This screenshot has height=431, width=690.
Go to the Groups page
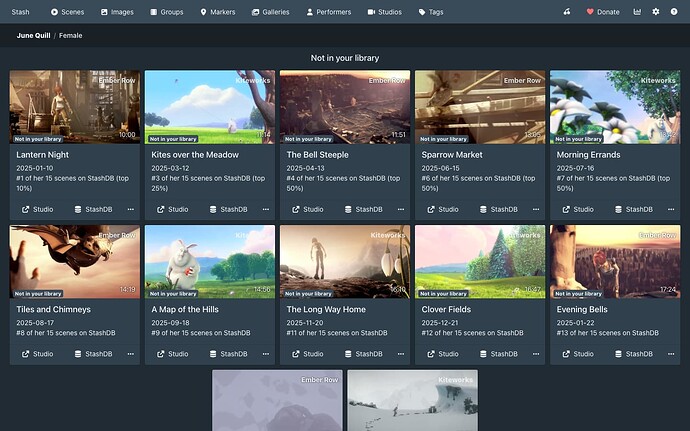tap(166, 12)
